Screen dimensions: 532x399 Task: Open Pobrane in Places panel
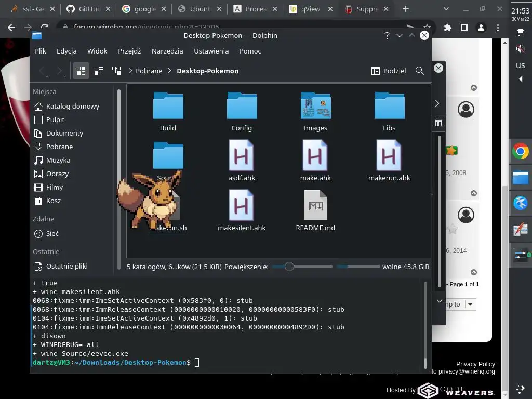click(x=54, y=147)
